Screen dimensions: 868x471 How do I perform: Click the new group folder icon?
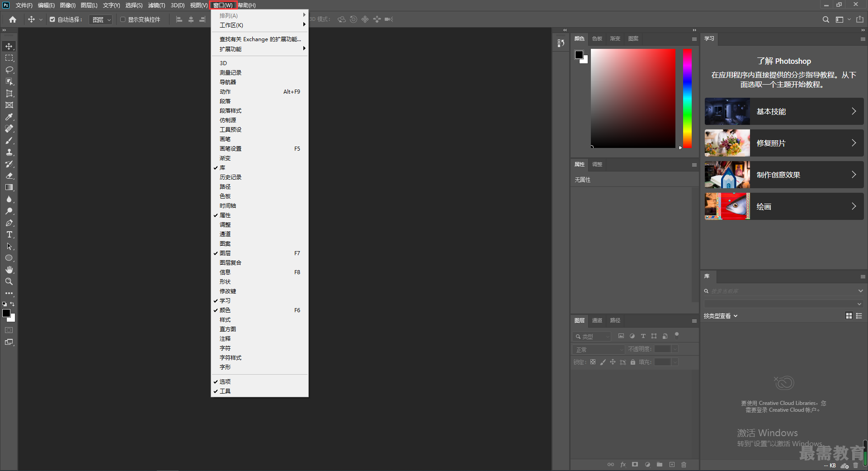(660, 465)
